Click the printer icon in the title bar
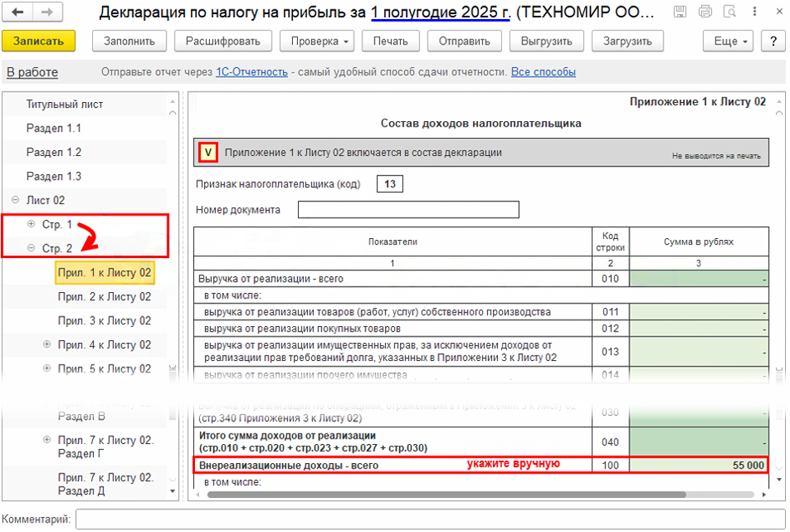Image resolution: width=790 pixels, height=532 pixels. [705, 12]
